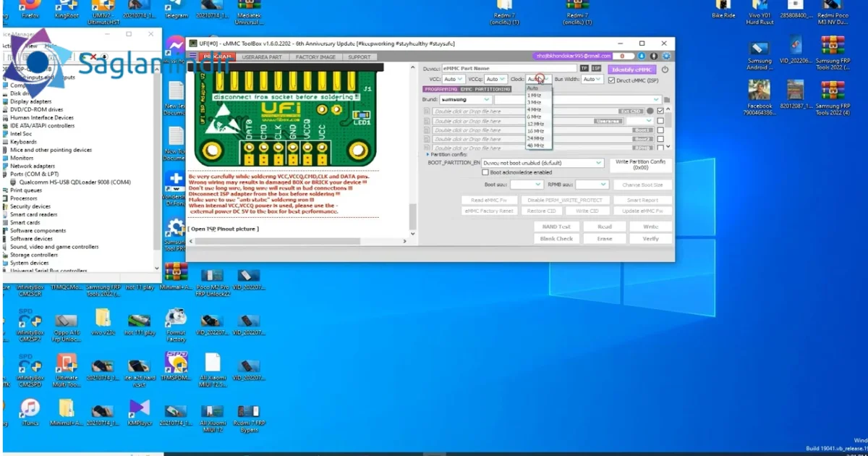
Task: Check the Userarea row checkbox
Action: [660, 121]
